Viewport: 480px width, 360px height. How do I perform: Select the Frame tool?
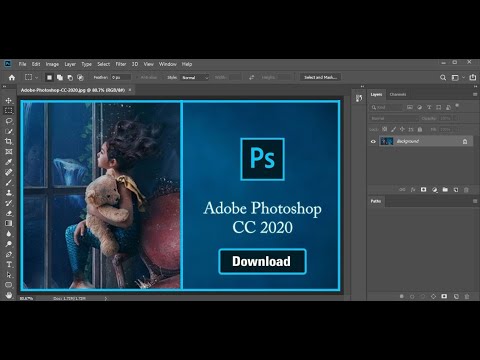[x=9, y=152]
